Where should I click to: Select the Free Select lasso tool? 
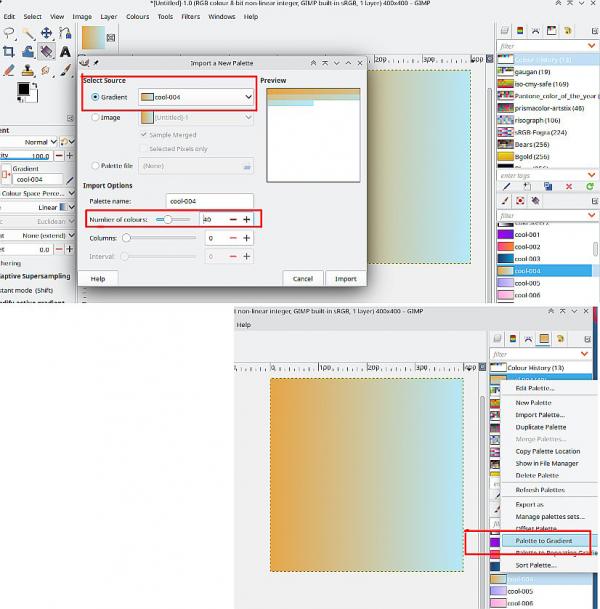point(9,33)
